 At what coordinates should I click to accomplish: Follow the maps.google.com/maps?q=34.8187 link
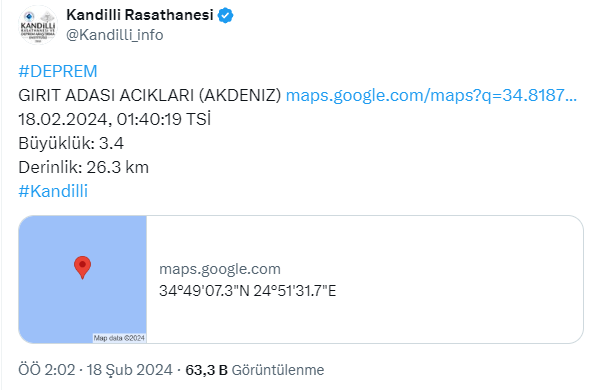pyautogui.click(x=431, y=95)
